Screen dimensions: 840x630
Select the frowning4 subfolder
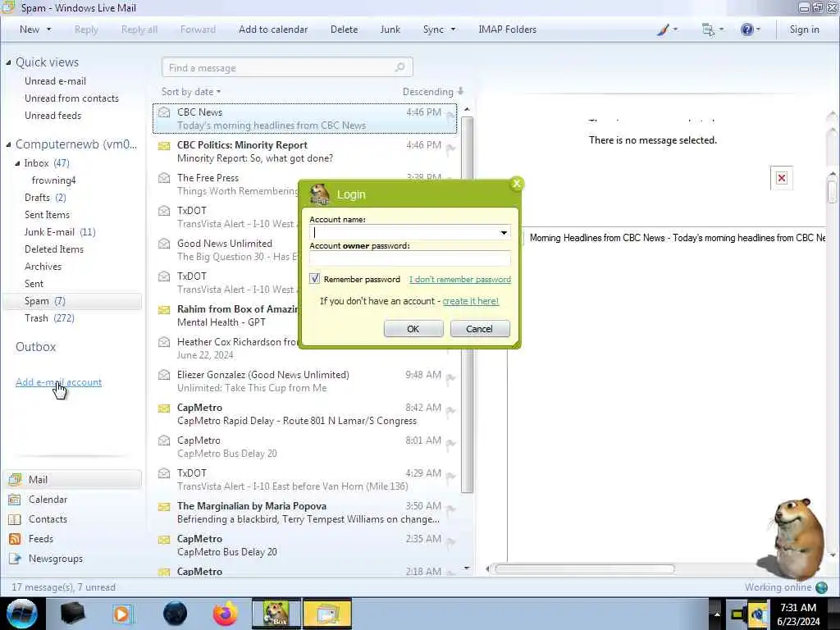[x=53, y=180]
